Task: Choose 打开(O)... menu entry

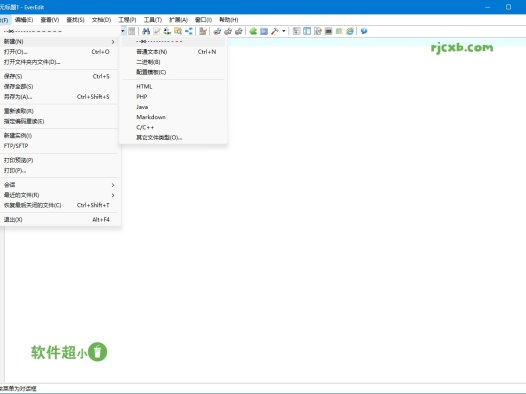Action: (60, 52)
